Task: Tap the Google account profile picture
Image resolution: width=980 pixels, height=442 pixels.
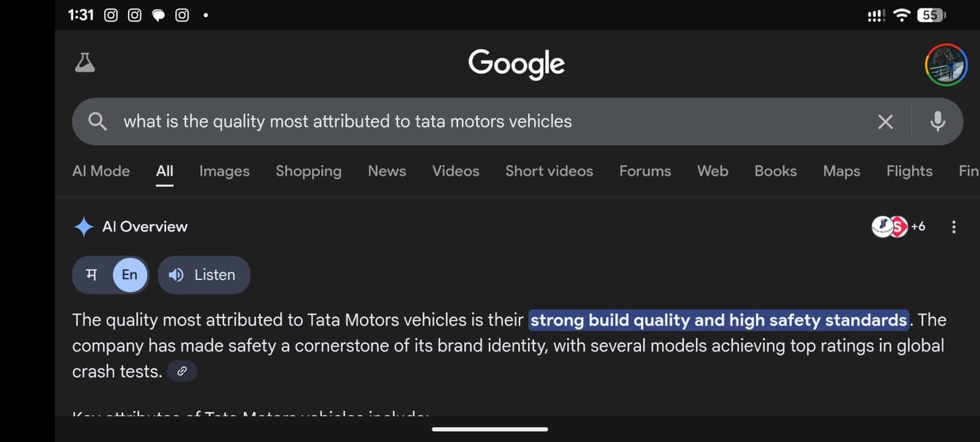Action: pos(946,65)
